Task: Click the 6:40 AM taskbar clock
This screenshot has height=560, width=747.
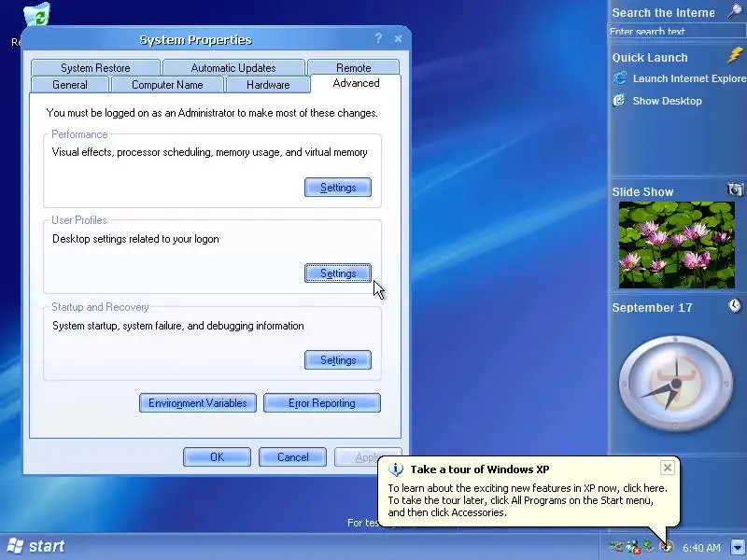Action: click(701, 548)
